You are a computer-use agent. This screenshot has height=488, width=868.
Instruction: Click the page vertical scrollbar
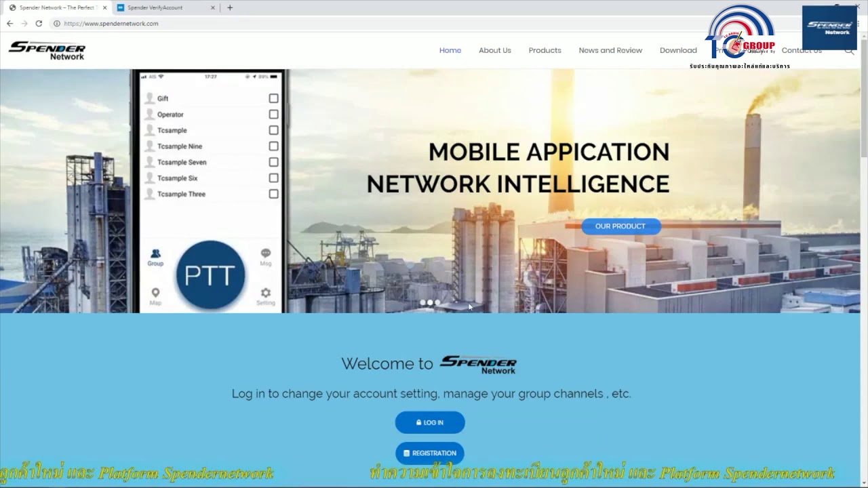point(863,98)
